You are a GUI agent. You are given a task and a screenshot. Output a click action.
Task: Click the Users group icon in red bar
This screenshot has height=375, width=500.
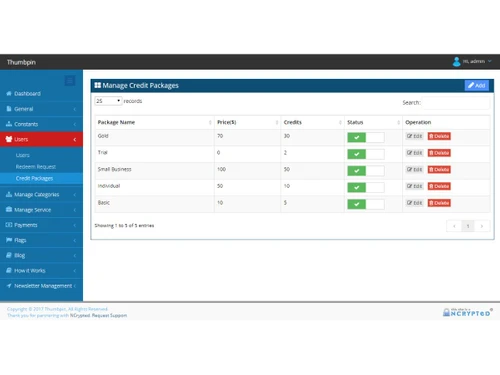tap(9, 139)
